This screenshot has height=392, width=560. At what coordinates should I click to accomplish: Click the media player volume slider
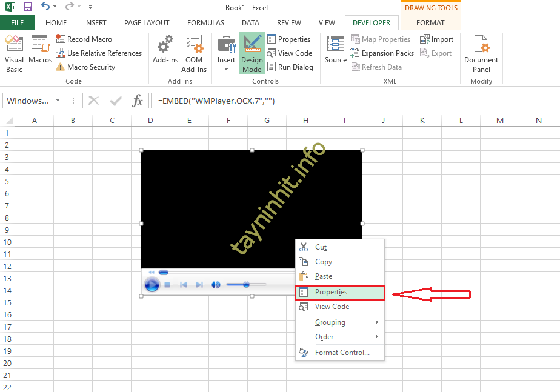[x=246, y=285]
